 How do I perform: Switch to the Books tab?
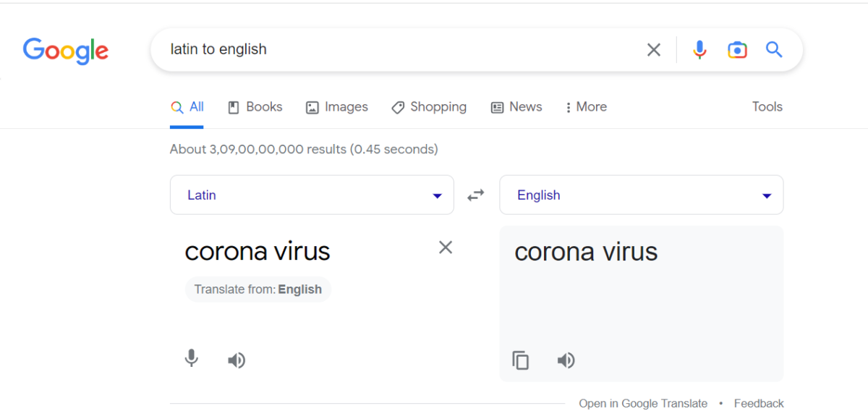pyautogui.click(x=255, y=107)
